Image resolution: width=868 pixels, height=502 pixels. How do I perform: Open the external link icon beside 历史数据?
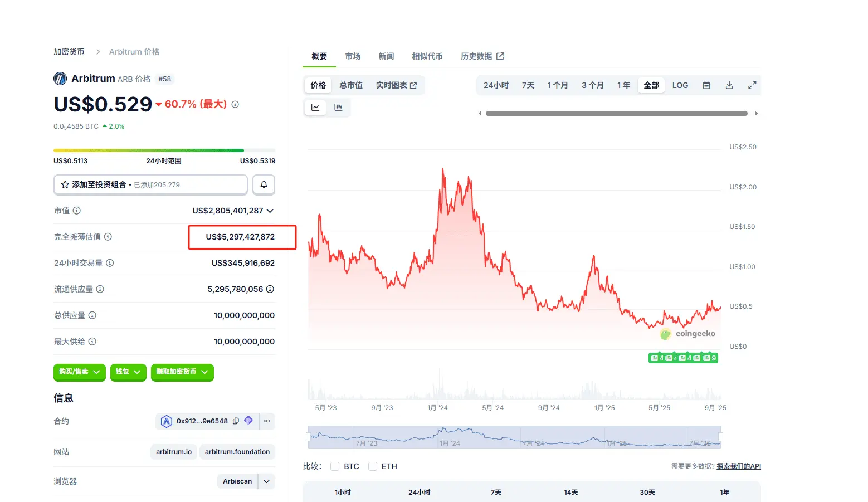pyautogui.click(x=500, y=56)
